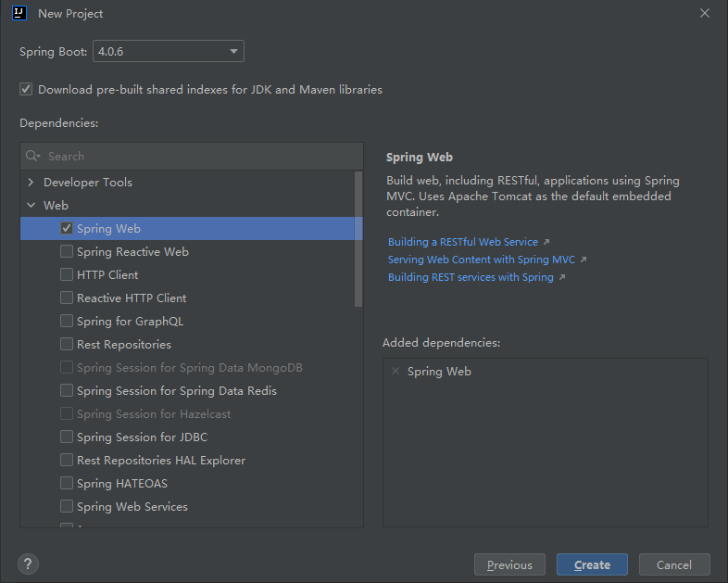Open the help question mark button
Viewport: 728px width, 583px height.
pyautogui.click(x=28, y=564)
